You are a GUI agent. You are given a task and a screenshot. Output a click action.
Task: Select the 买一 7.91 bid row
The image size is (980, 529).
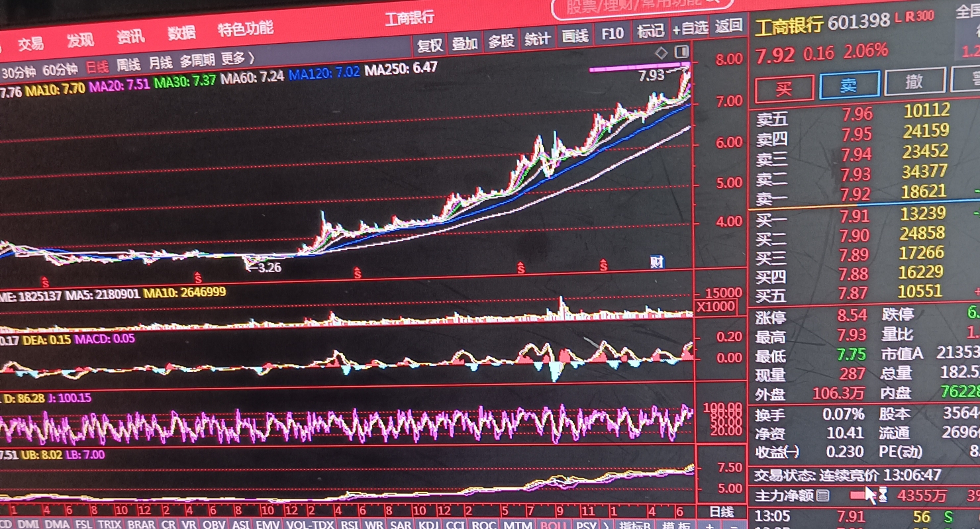864,215
